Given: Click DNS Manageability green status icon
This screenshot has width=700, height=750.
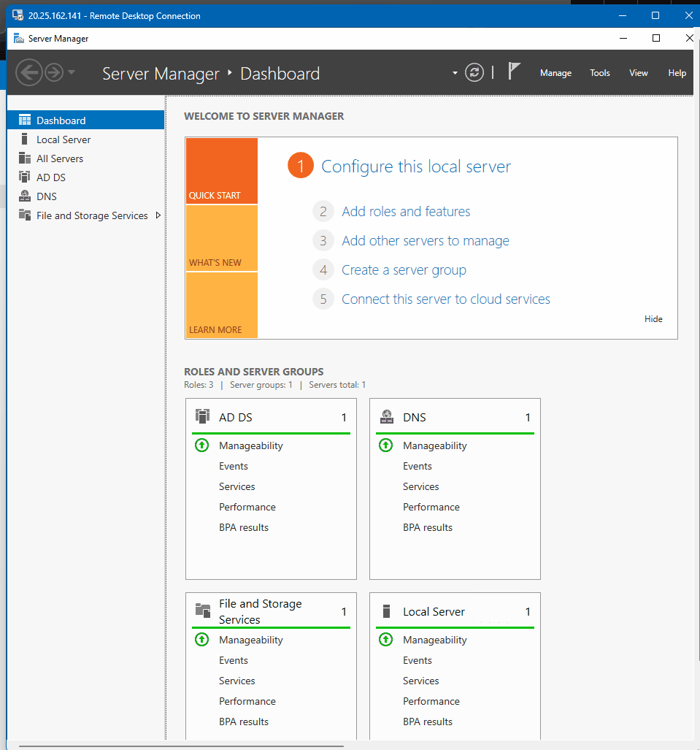Looking at the screenshot, I should tap(386, 445).
